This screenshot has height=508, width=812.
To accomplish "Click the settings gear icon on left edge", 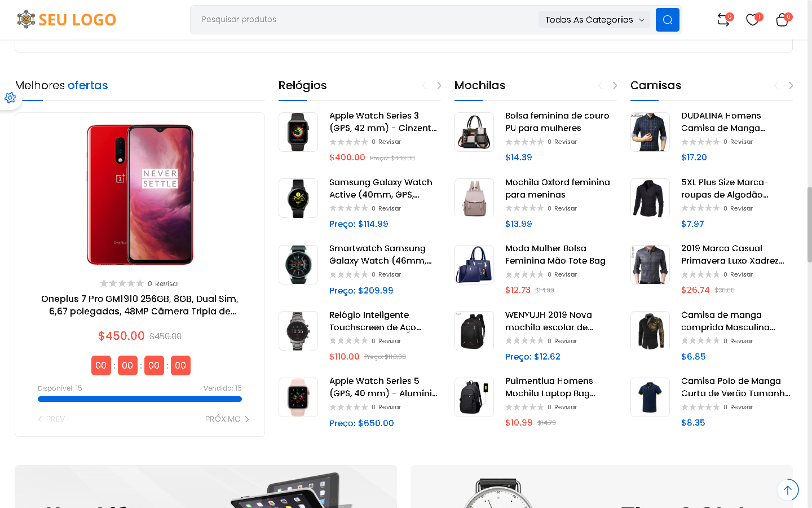I will coord(10,98).
